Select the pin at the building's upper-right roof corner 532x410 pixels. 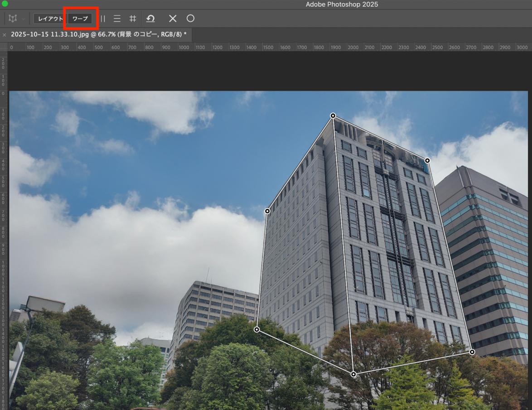click(x=427, y=160)
